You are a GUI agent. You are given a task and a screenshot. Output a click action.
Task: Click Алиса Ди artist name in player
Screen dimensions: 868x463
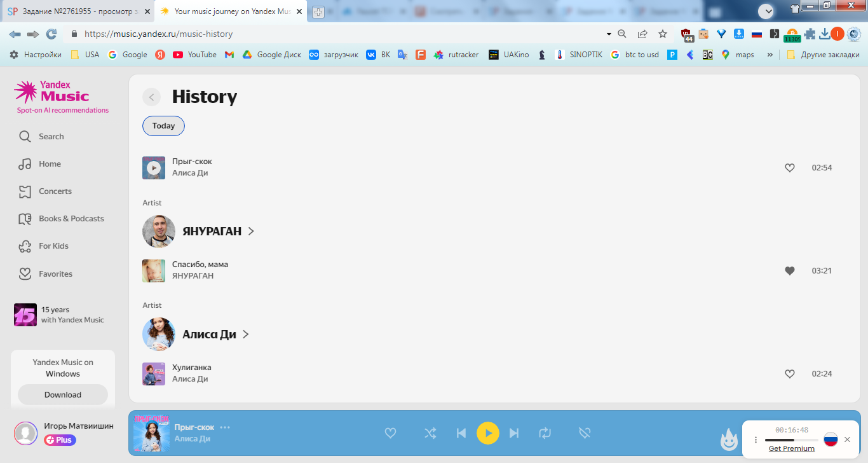[192, 439]
